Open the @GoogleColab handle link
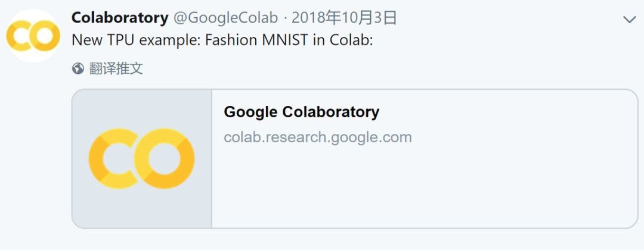This screenshot has height=250, width=644. point(225,18)
